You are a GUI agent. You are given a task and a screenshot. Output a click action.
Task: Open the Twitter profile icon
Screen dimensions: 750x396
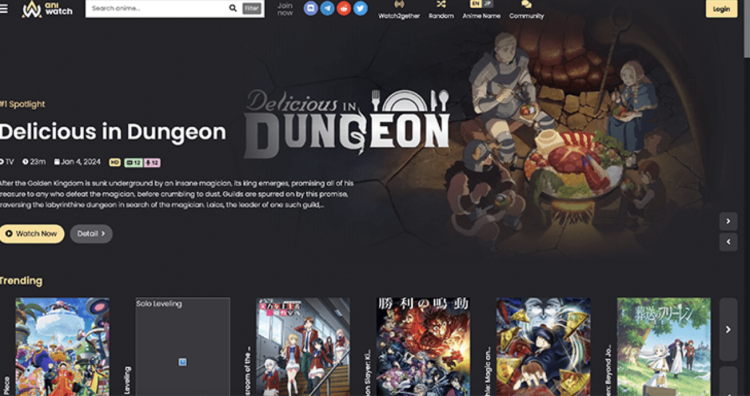click(361, 8)
